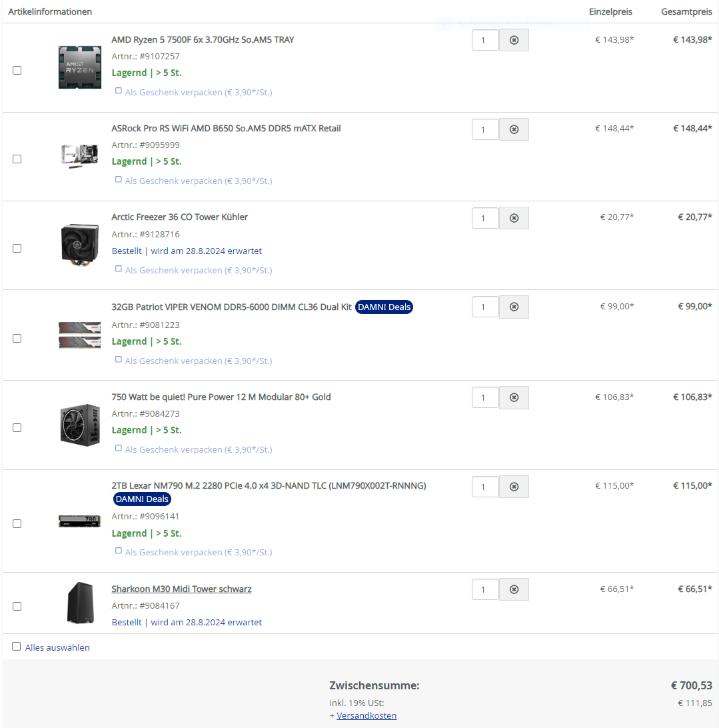Image resolution: width=719 pixels, height=728 pixels.
Task: Select the ASRock Pro RS WiFi row checkbox
Action: [x=17, y=159]
